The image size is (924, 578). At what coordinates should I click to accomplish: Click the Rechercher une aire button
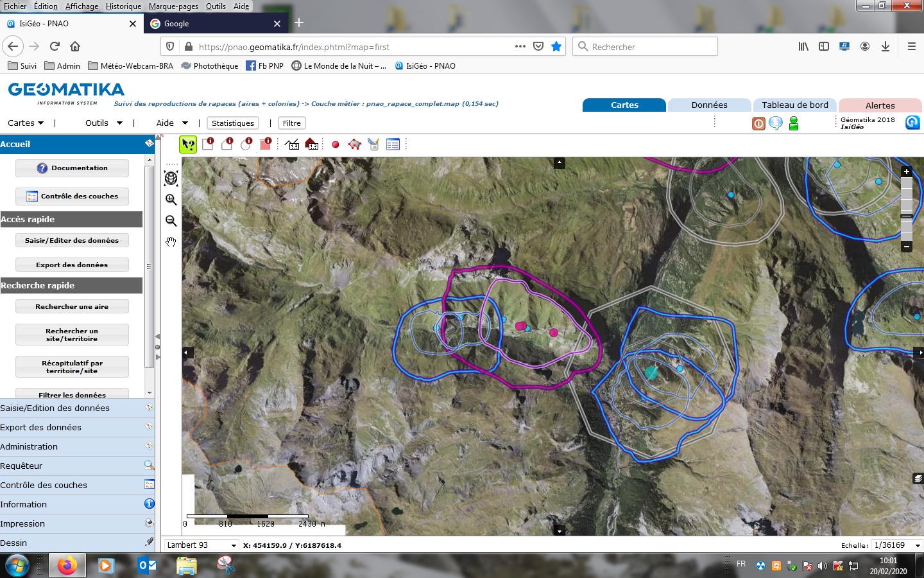[72, 306]
